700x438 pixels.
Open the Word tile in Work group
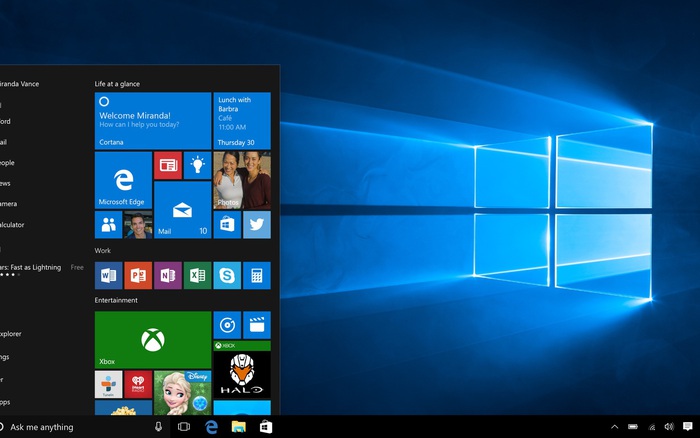click(108, 275)
